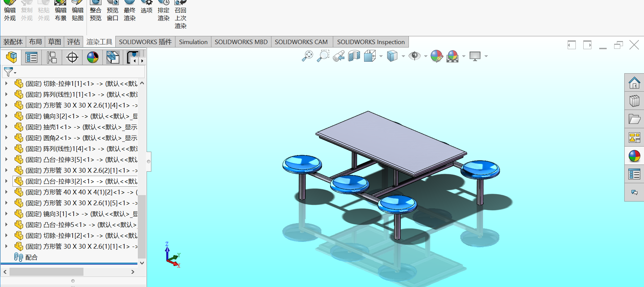The height and width of the screenshot is (287, 644).
Task: Click Display Style cube icon
Action: 392,56
